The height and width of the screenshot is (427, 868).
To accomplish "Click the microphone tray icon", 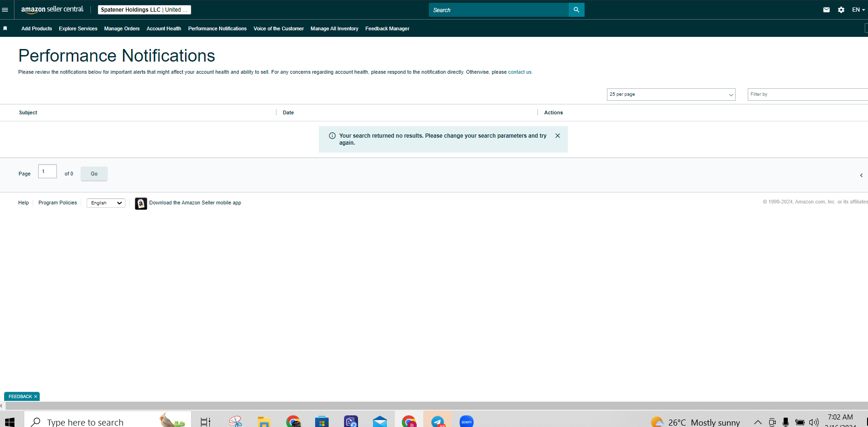I will [785, 422].
